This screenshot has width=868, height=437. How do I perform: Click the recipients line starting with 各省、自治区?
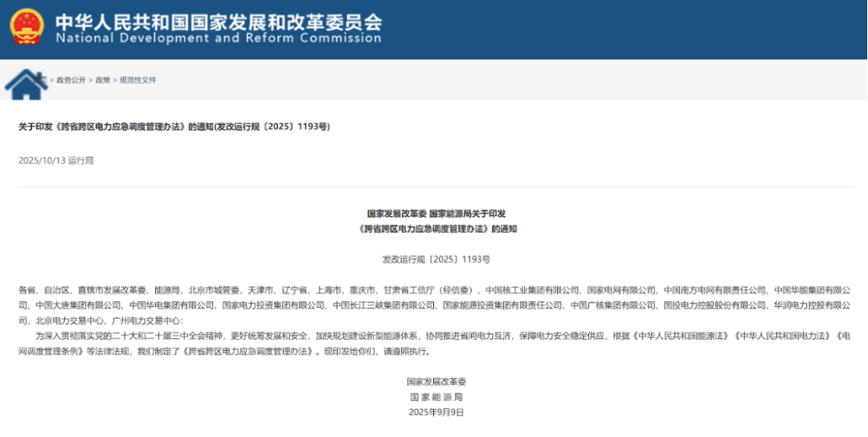pos(434,290)
